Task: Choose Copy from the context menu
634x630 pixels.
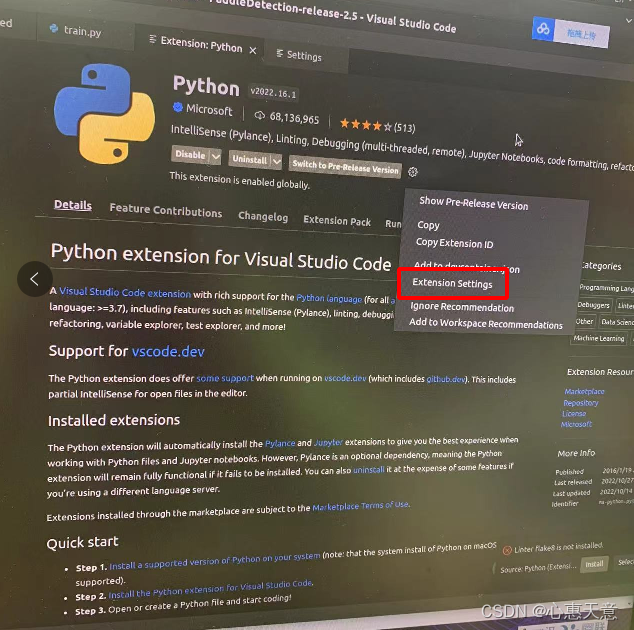Action: pyautogui.click(x=428, y=225)
